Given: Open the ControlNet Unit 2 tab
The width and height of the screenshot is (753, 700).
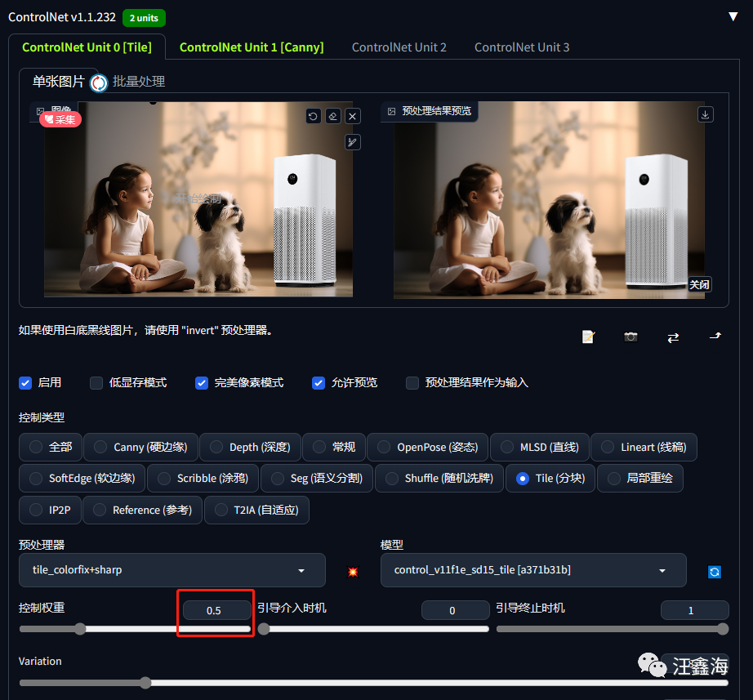Looking at the screenshot, I should 399,47.
